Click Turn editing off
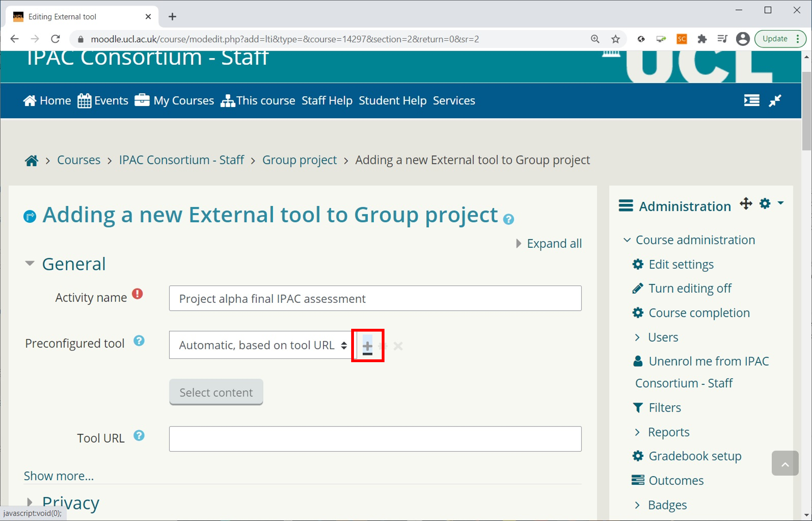 pos(690,289)
